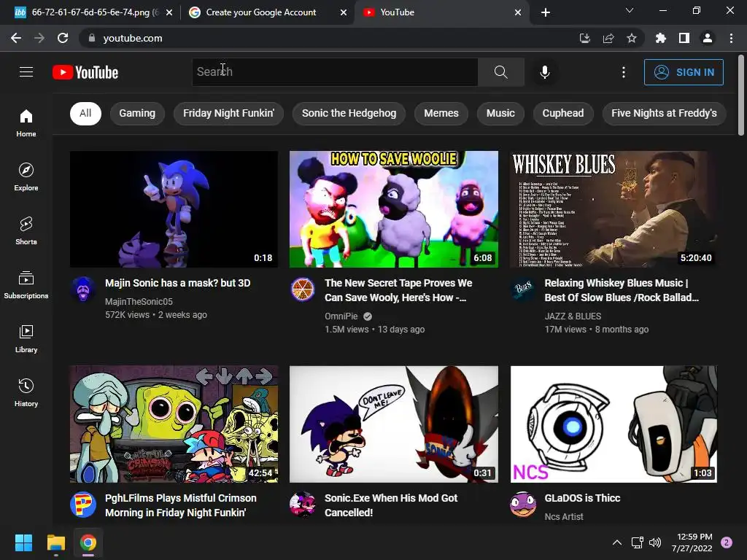Select Friday Night Funkin' chip
Screen dimensions: 747x560
[x=228, y=113]
